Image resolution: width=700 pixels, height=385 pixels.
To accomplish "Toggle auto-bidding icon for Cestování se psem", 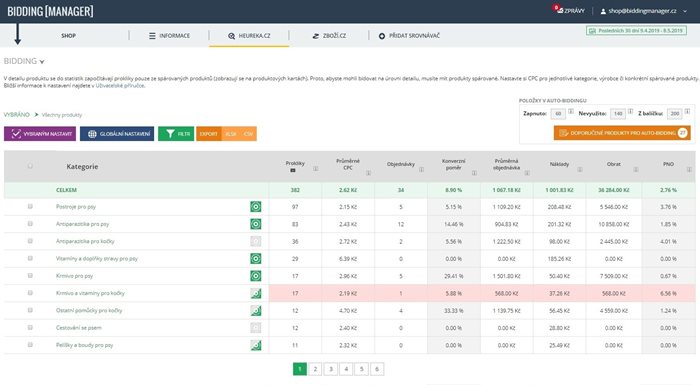I will pyautogui.click(x=255, y=328).
